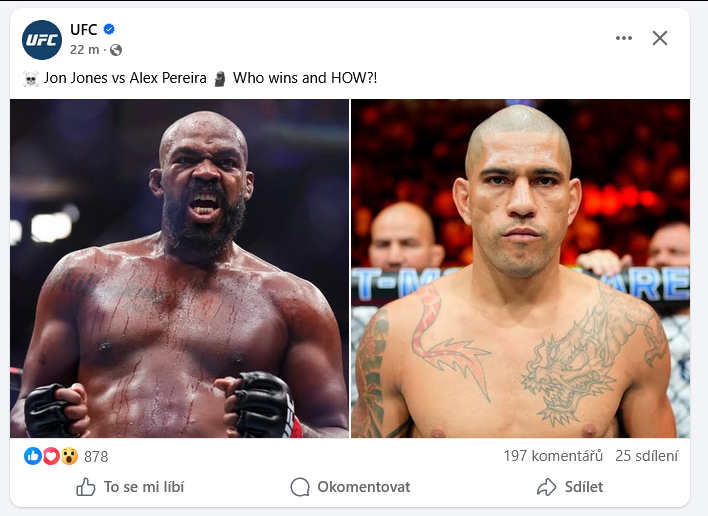Click the UFC page name link

pos(84,29)
